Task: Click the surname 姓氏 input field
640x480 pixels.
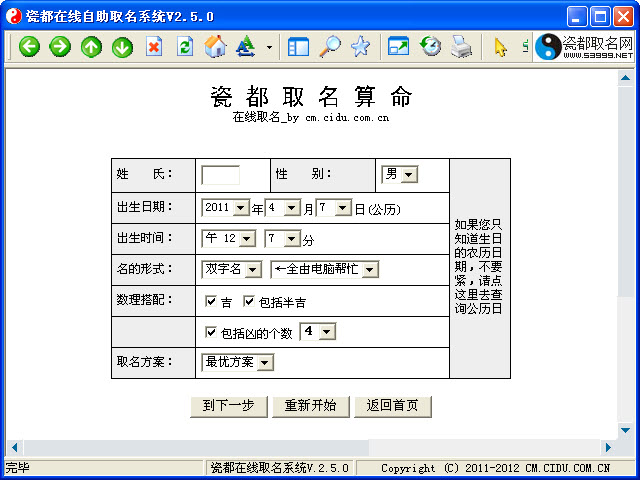Action: (x=220, y=175)
